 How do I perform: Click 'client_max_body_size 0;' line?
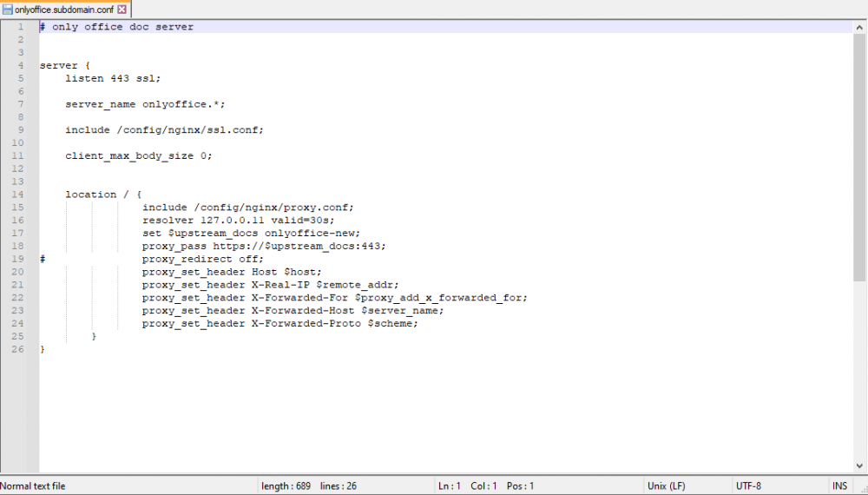click(x=138, y=155)
